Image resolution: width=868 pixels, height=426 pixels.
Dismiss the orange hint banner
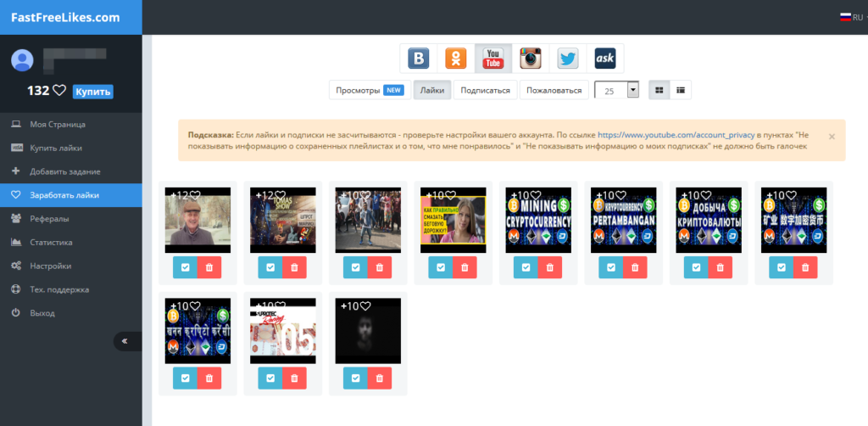pos(832,136)
